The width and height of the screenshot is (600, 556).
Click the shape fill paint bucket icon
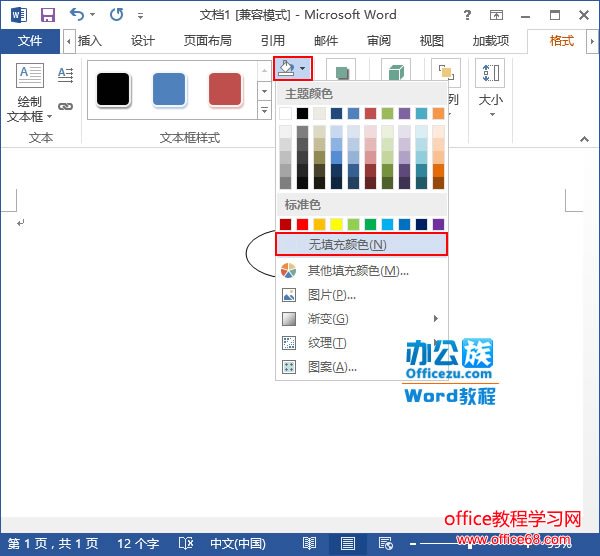pyautogui.click(x=286, y=68)
